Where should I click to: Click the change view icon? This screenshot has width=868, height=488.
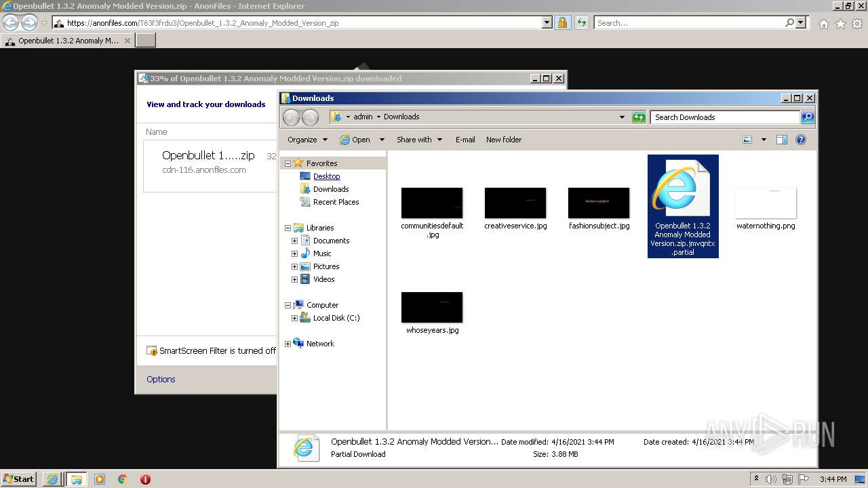pos(747,140)
